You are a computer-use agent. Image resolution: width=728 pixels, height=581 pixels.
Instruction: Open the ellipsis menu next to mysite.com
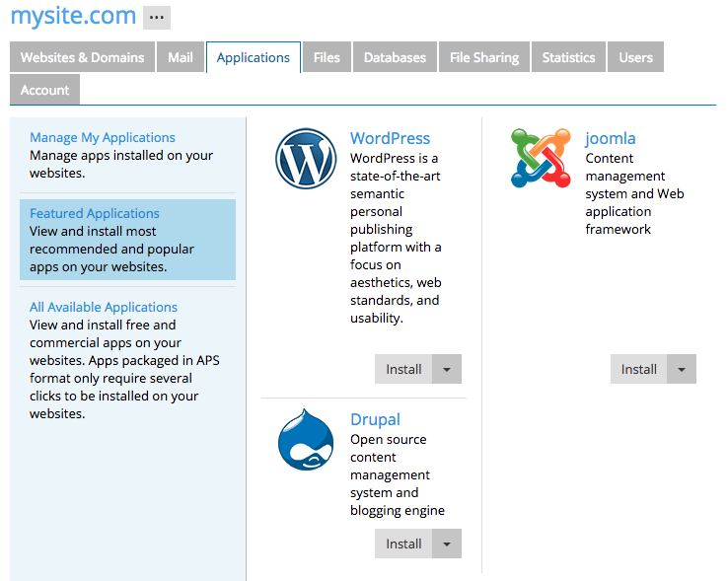pyautogui.click(x=157, y=18)
